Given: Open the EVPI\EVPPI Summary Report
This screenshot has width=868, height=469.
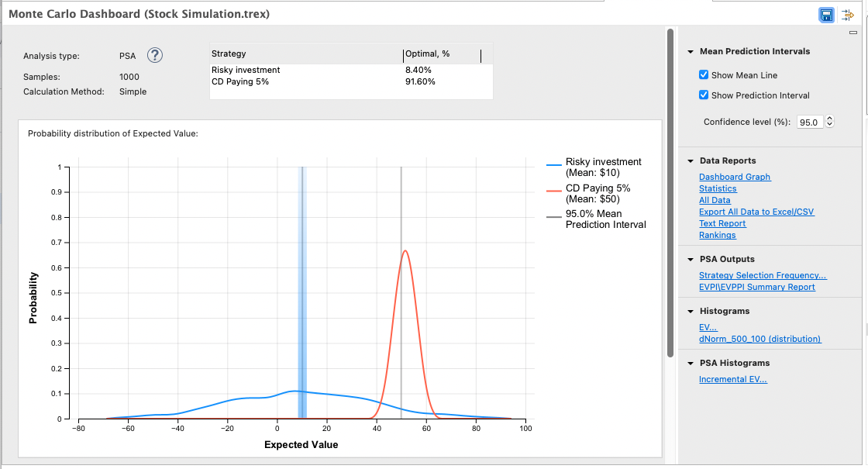Looking at the screenshot, I should (759, 287).
